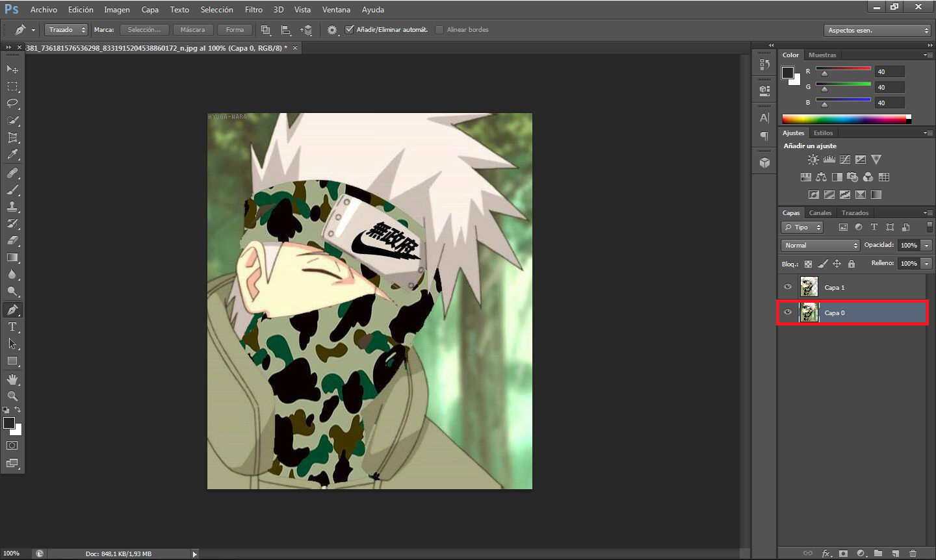Select the Rectangular Marquee tool
This screenshot has width=936, height=560.
click(12, 86)
